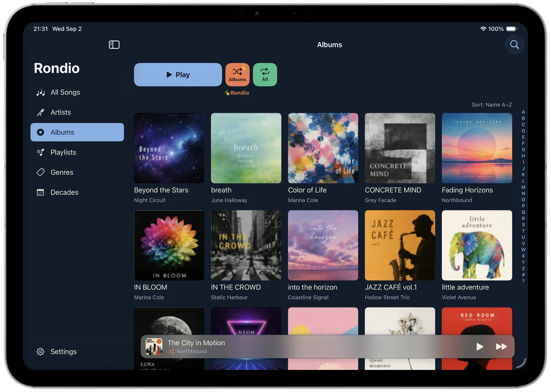Screen dimensions: 551x392
Task: Start playback with the blue Play button
Action: click(178, 75)
